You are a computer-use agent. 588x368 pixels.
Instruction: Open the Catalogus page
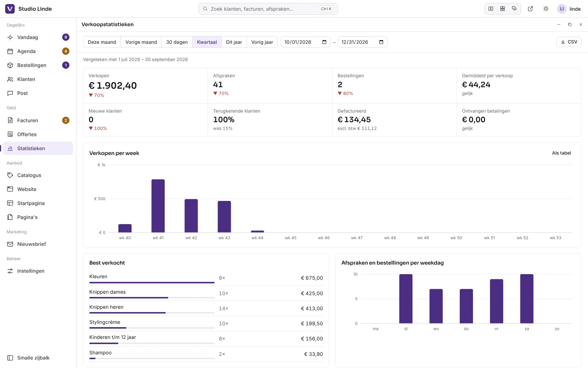38,175
